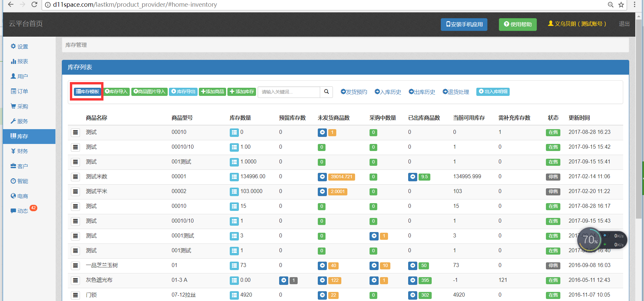Click 添加商品 button

click(212, 91)
